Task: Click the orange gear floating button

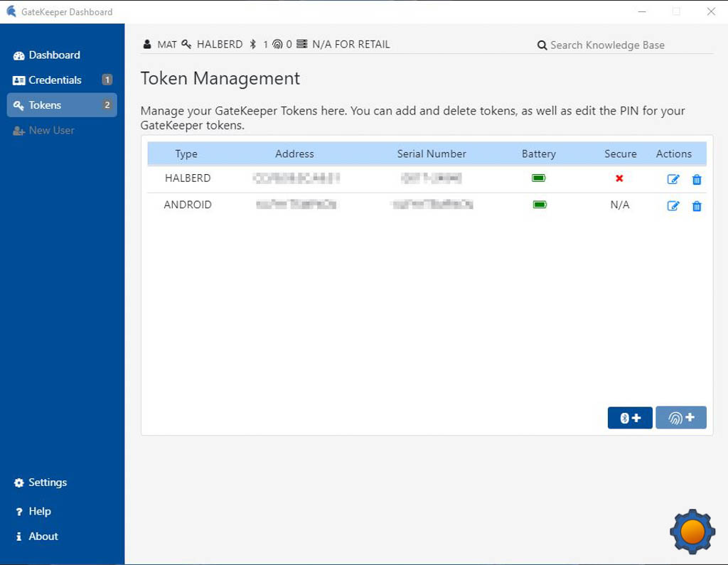Action: (692, 532)
